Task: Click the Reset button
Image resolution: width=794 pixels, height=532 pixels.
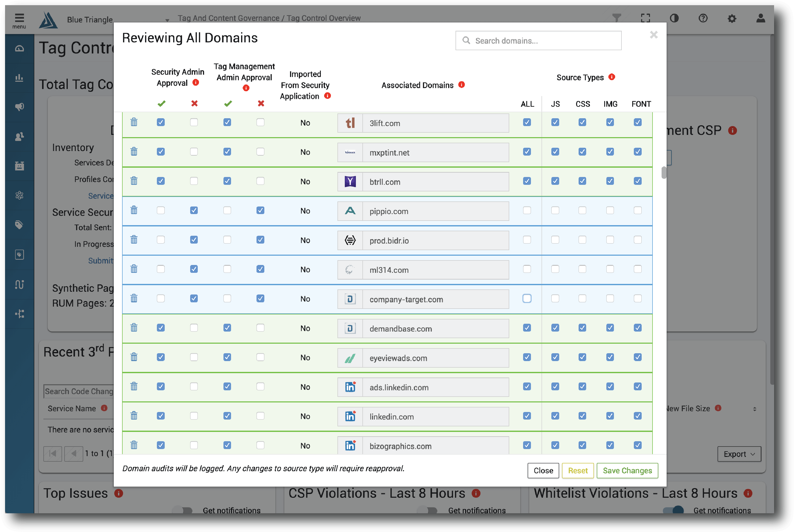Action: point(578,470)
